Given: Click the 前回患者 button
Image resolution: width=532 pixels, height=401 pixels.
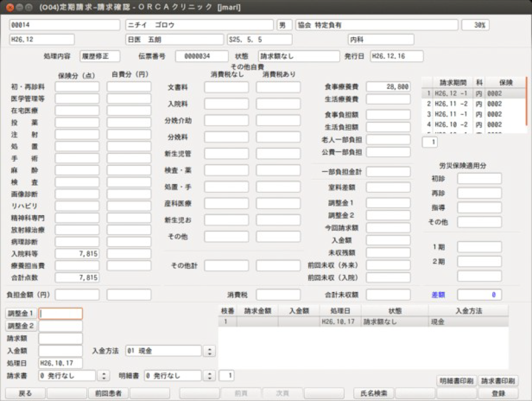Looking at the screenshot, I should pos(108,393).
